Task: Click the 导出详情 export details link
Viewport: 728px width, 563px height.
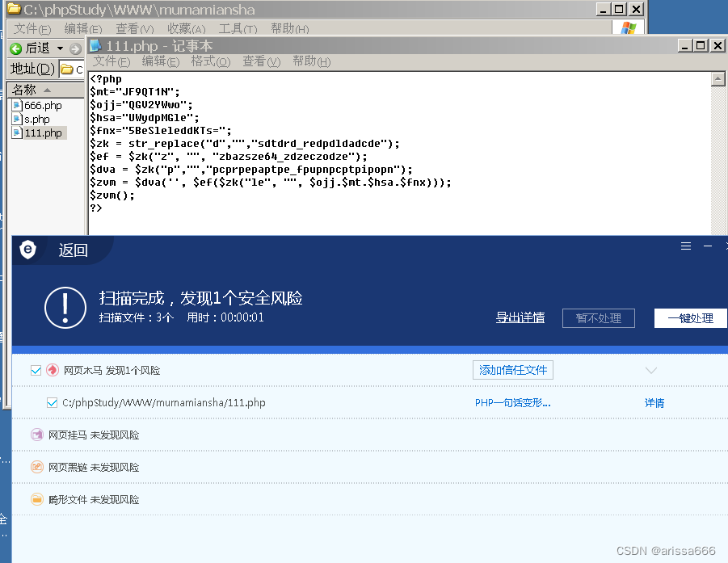Action: coord(520,317)
